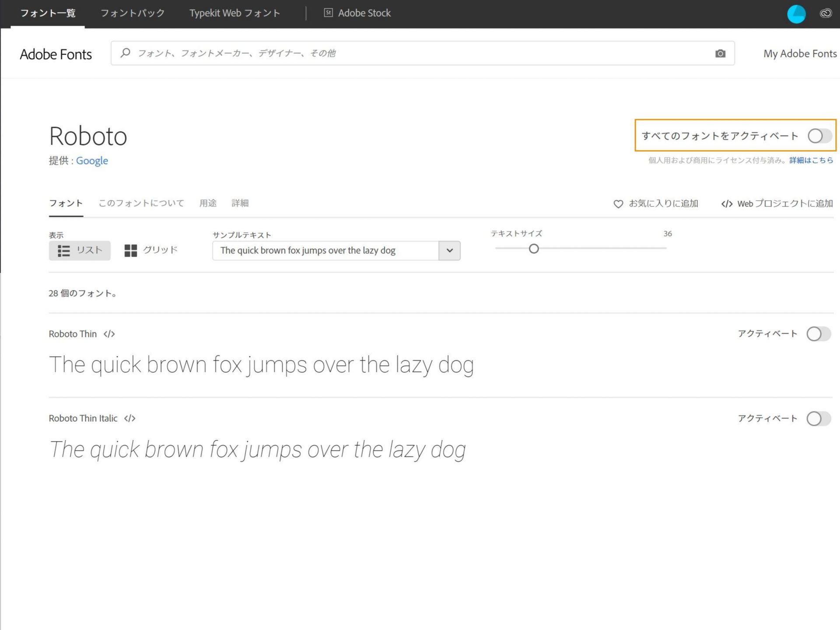The width and height of the screenshot is (840, 630).
Task: Click the Adobe Fonts logo
Action: pyautogui.click(x=56, y=54)
